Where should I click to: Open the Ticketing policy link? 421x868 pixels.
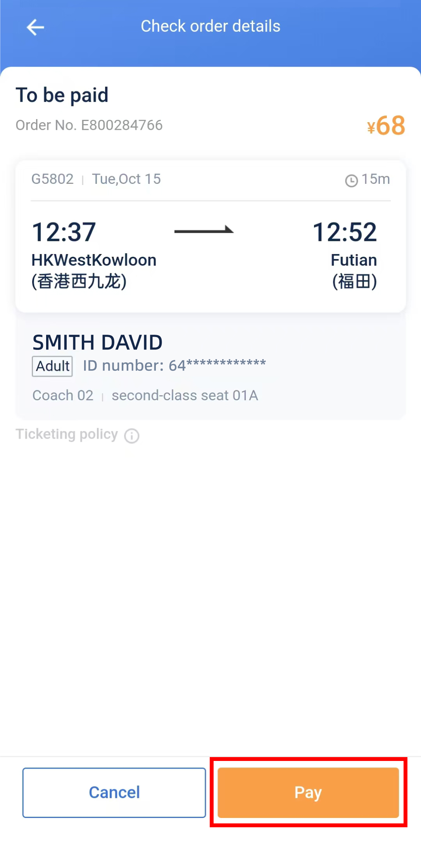coord(67,434)
